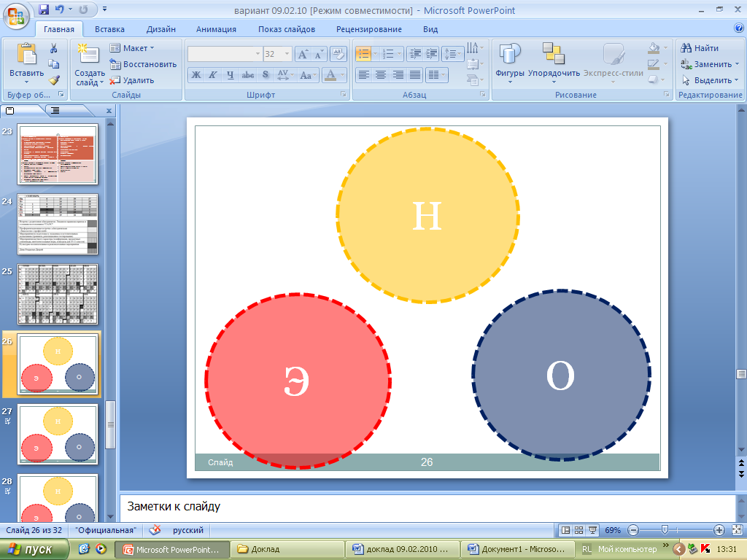
Task: Switch to the Вид tab
Action: (430, 29)
